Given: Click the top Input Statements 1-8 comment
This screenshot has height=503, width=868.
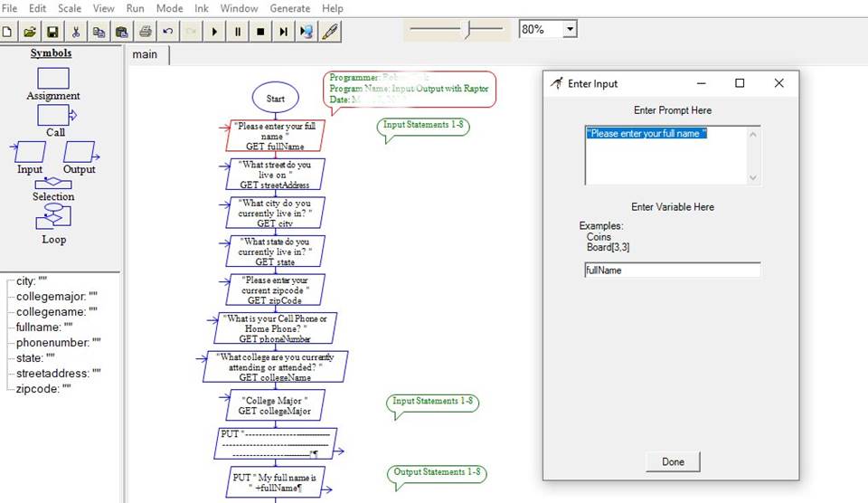Looking at the screenshot, I should point(423,126).
